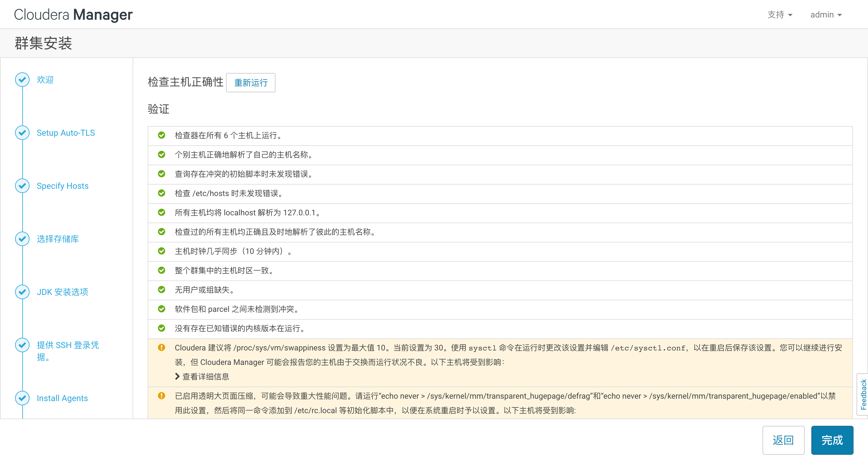The width and height of the screenshot is (868, 462).
Task: Click the 重新运行 button to rerun checks
Action: coord(250,83)
